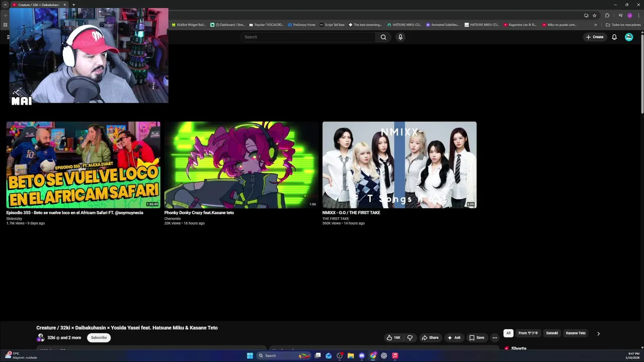
Task: Save the video to a playlist
Action: (x=476, y=338)
